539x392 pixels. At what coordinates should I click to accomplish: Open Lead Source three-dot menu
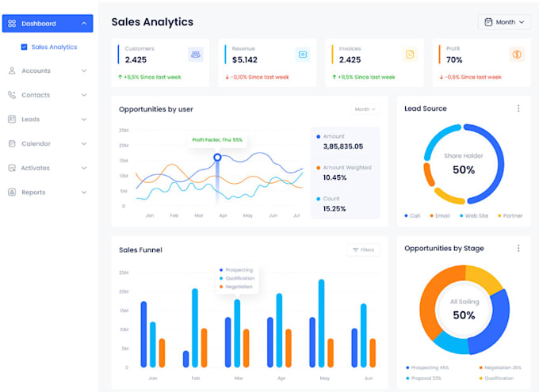tap(518, 108)
